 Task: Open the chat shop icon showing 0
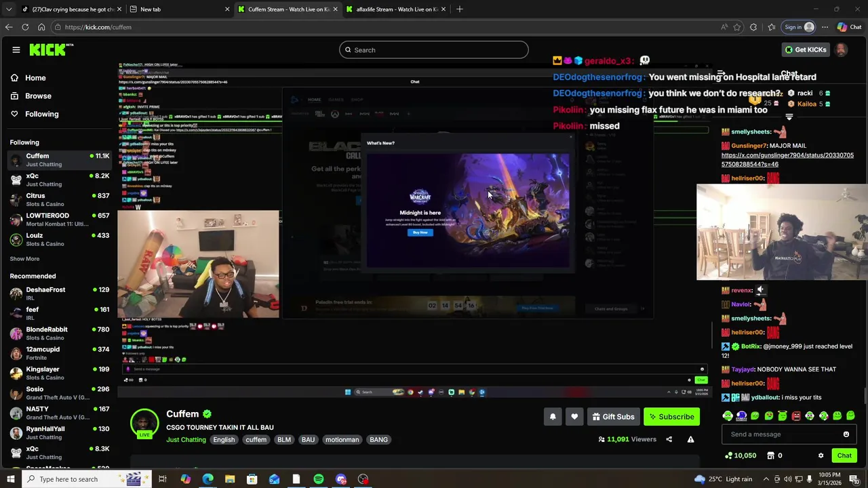coord(774,455)
